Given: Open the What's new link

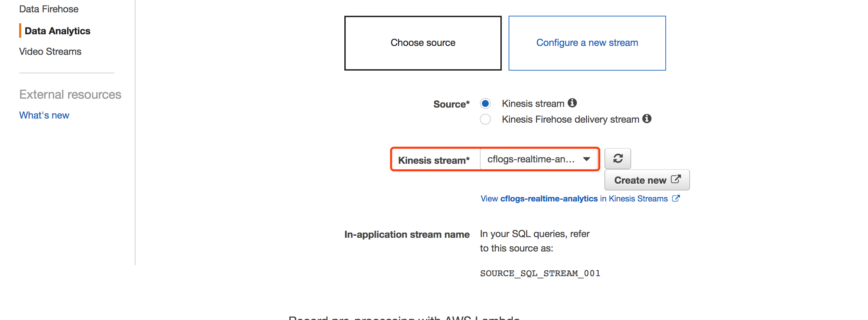Looking at the screenshot, I should [x=44, y=115].
